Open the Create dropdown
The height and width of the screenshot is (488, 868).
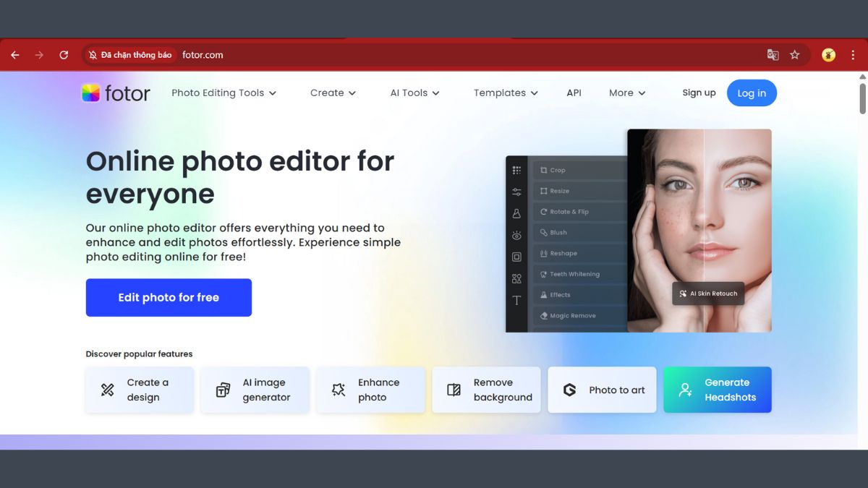tap(332, 93)
